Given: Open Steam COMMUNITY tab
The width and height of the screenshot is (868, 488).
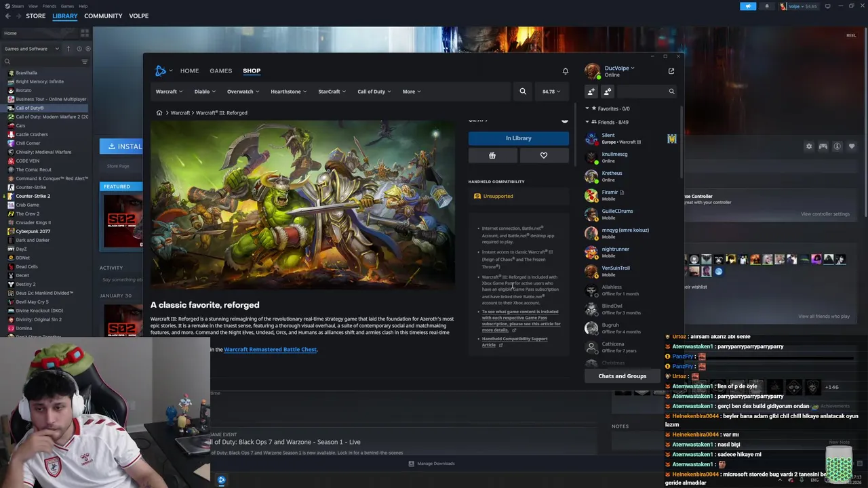Looking at the screenshot, I should [x=103, y=16].
